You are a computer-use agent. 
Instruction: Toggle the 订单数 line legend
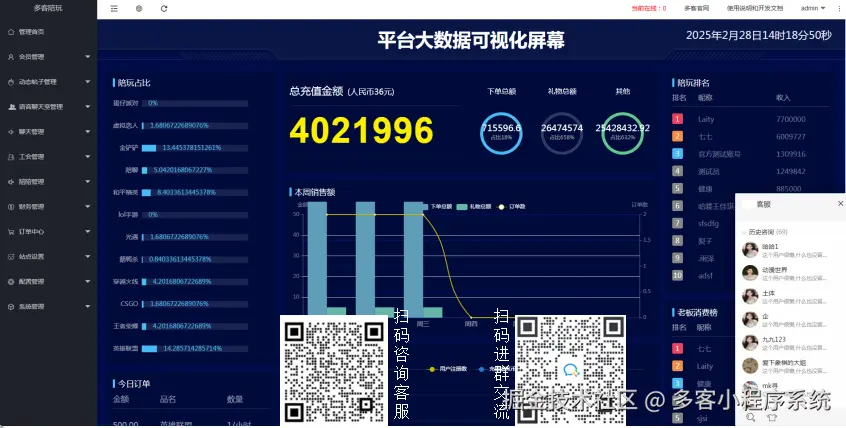(x=511, y=207)
